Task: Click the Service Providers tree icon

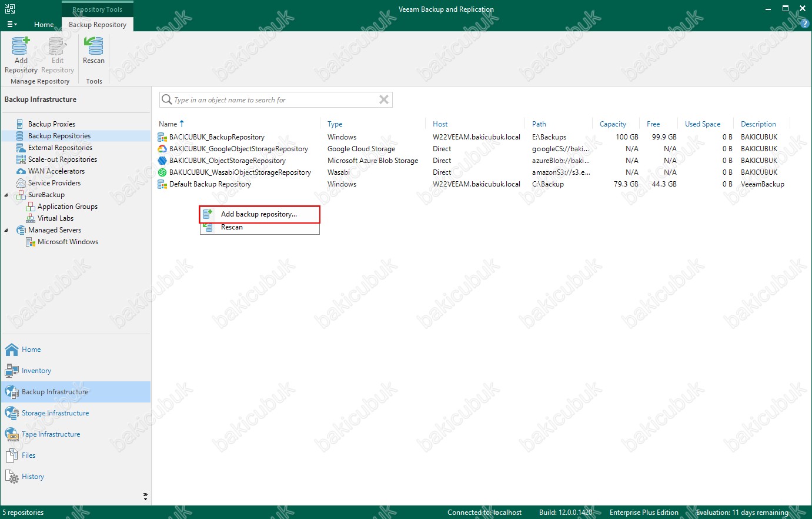Action: (21, 183)
